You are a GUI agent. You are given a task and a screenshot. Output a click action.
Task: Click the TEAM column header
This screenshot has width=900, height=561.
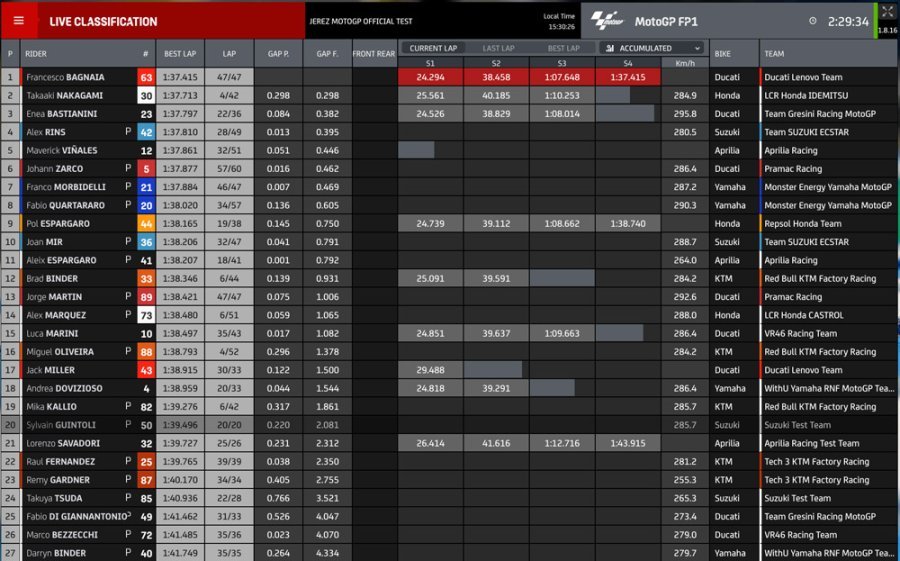coord(774,54)
